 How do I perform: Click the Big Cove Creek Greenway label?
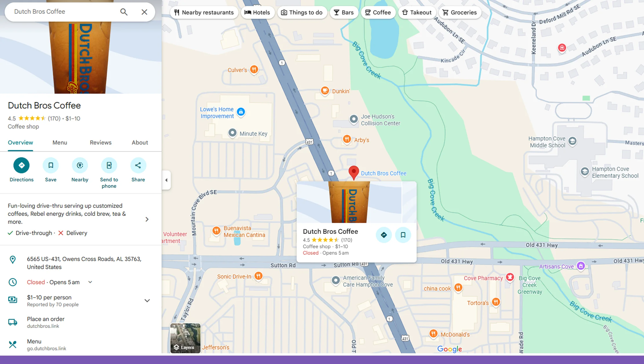(x=530, y=285)
